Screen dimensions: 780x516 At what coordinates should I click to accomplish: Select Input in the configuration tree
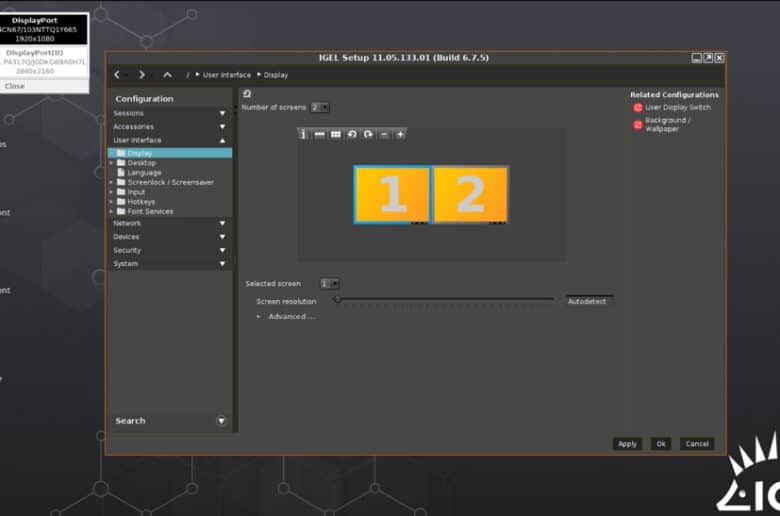tap(136, 192)
